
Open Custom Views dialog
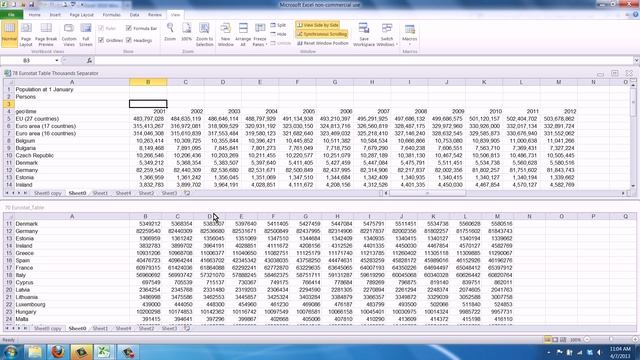tap(69, 34)
